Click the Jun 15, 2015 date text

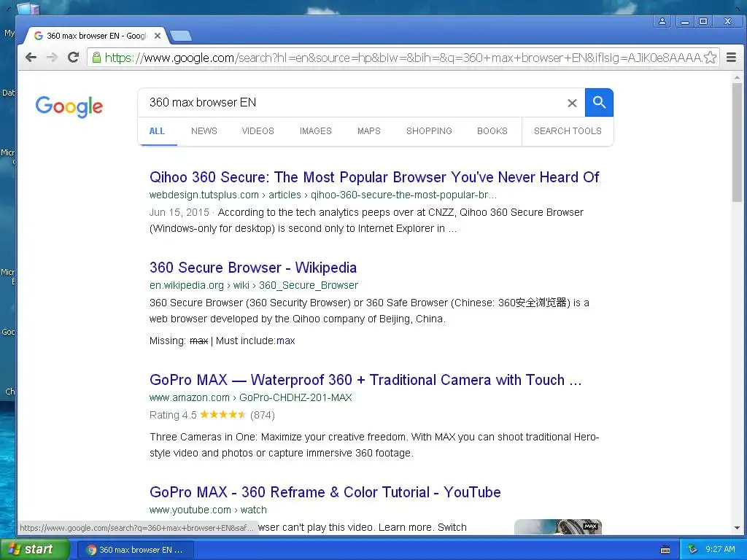(179, 212)
